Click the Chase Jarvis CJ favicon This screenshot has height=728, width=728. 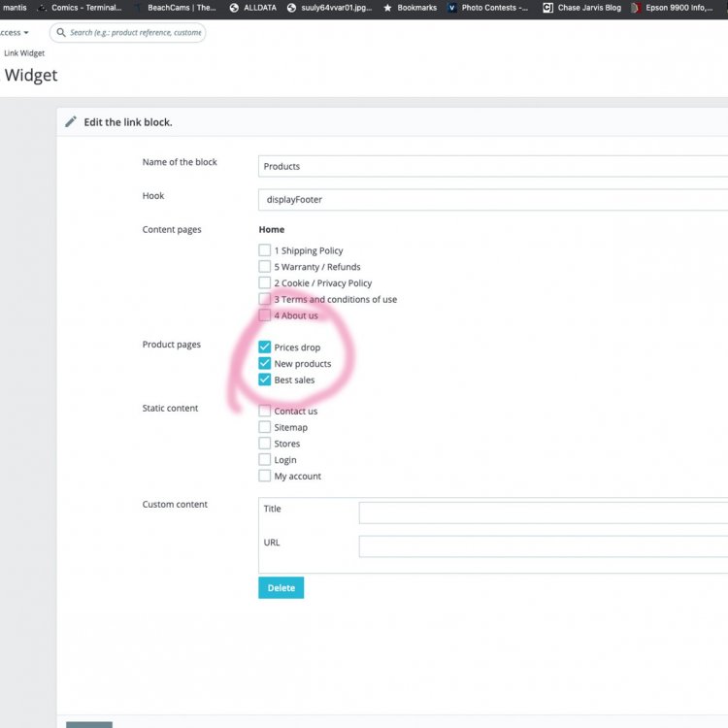[547, 8]
